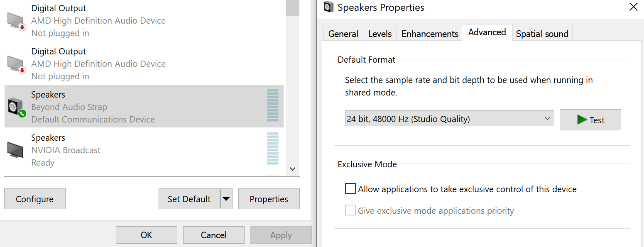The image size is (644, 247).
Task: Click the NVIDIA Broadcast speaker monitor icon
Action: pos(16,150)
